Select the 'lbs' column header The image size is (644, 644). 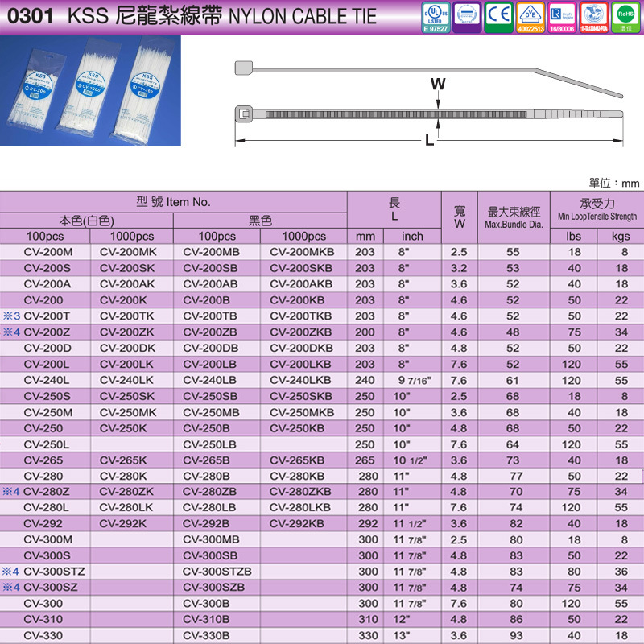573,236
